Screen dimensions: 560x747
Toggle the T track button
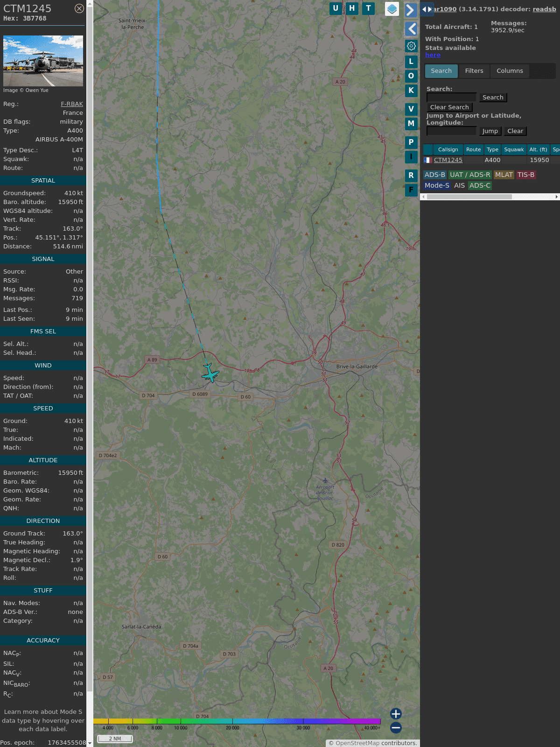(x=368, y=8)
